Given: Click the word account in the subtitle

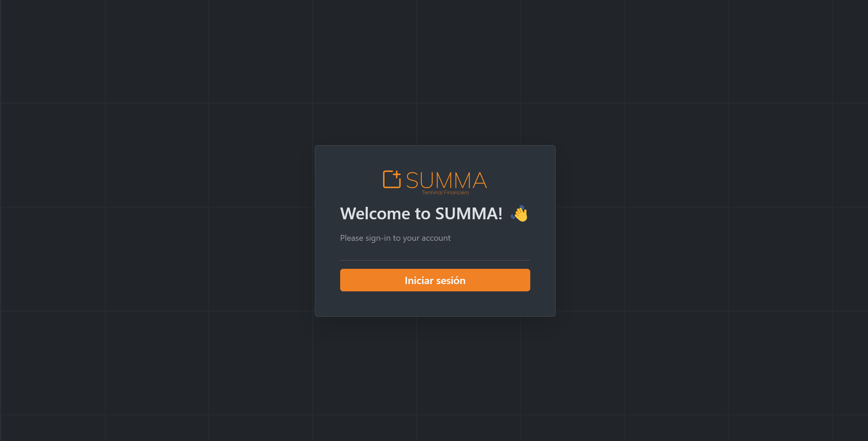Looking at the screenshot, I should [436, 238].
